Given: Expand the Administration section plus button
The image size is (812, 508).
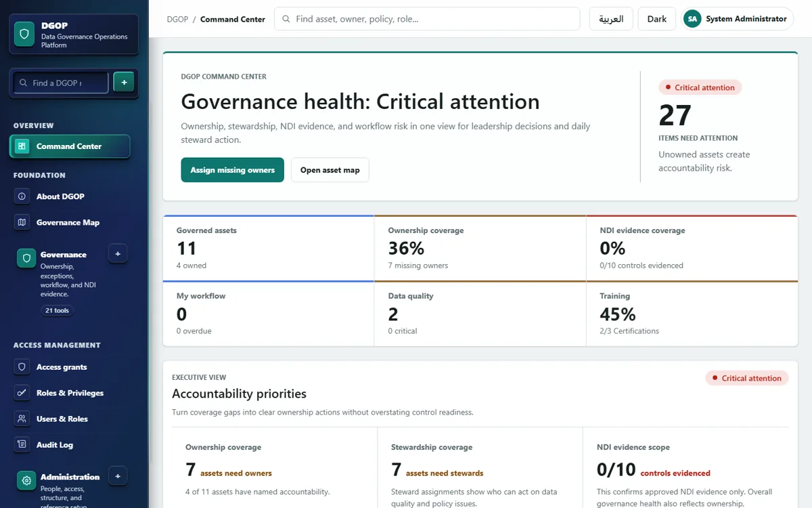Looking at the screenshot, I should click(118, 476).
